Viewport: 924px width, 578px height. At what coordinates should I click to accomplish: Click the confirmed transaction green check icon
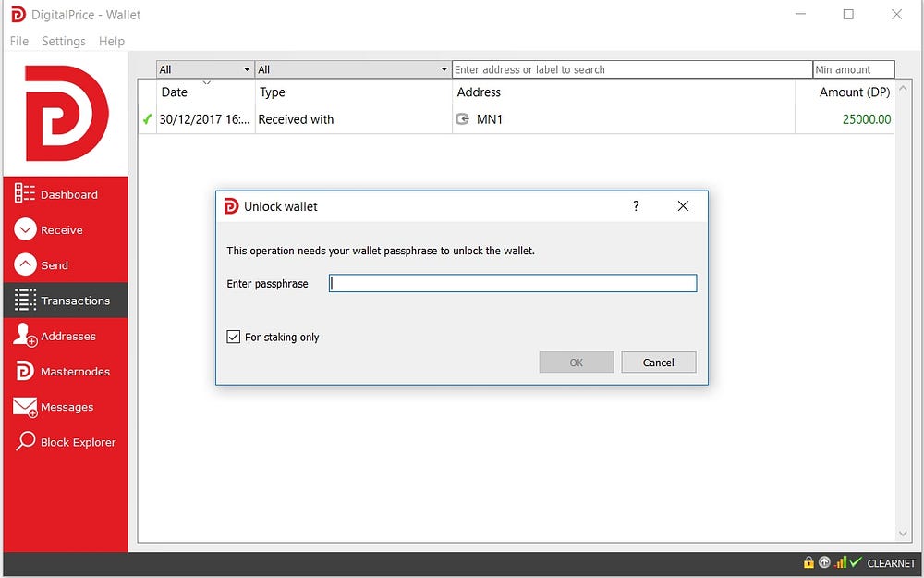coord(147,119)
